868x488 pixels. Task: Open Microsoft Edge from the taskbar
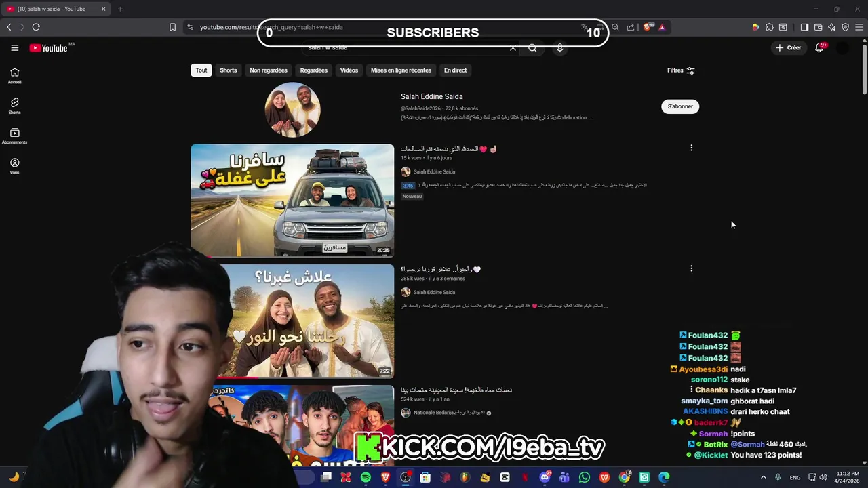[664, 477]
